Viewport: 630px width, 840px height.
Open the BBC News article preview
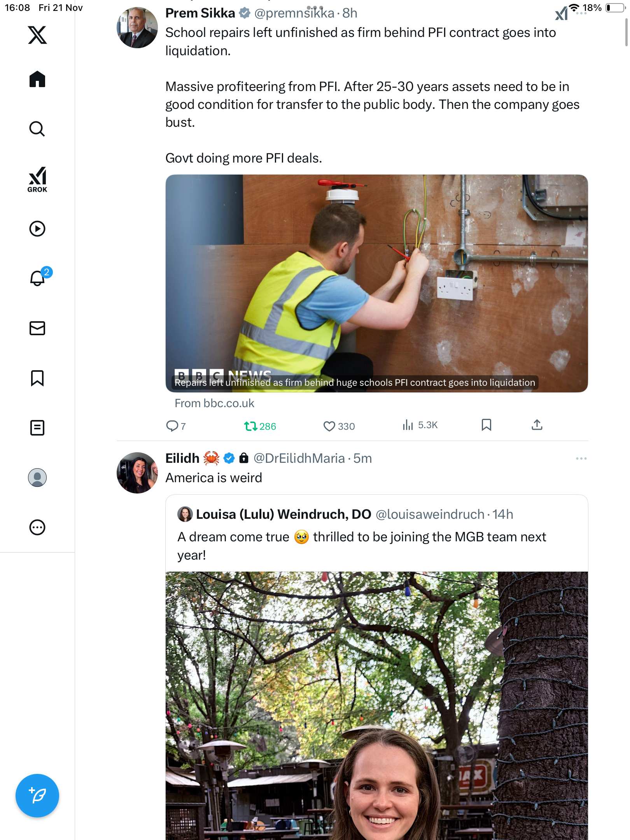point(376,283)
